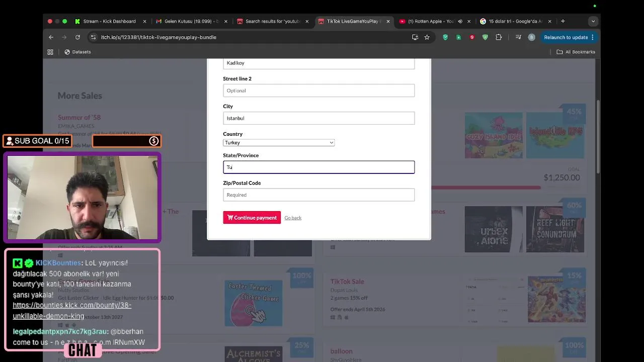644x362 pixels.
Task: Install app icon in the address bar
Action: [x=415, y=37]
